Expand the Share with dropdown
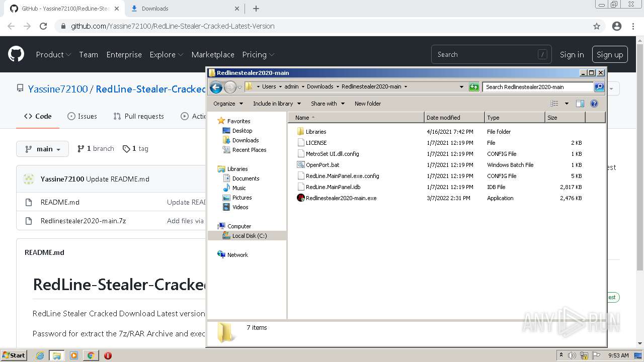 328,104
